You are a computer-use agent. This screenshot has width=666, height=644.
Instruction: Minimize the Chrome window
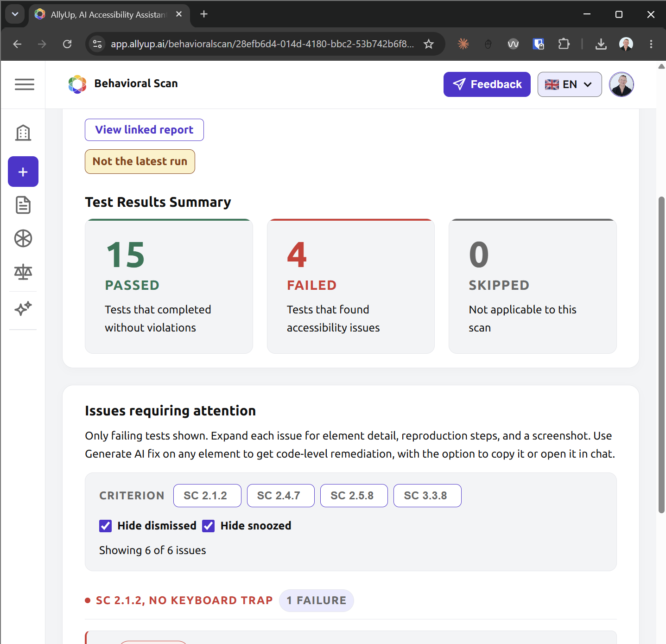(587, 14)
